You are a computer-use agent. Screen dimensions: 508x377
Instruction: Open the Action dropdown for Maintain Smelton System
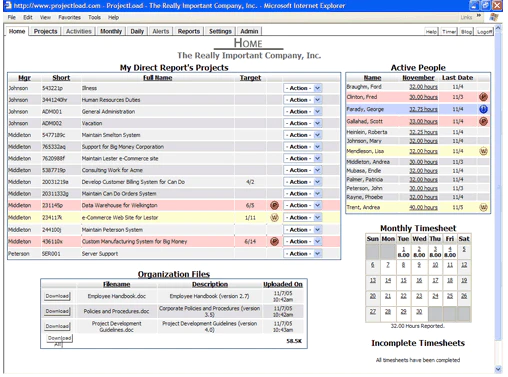[x=303, y=135]
